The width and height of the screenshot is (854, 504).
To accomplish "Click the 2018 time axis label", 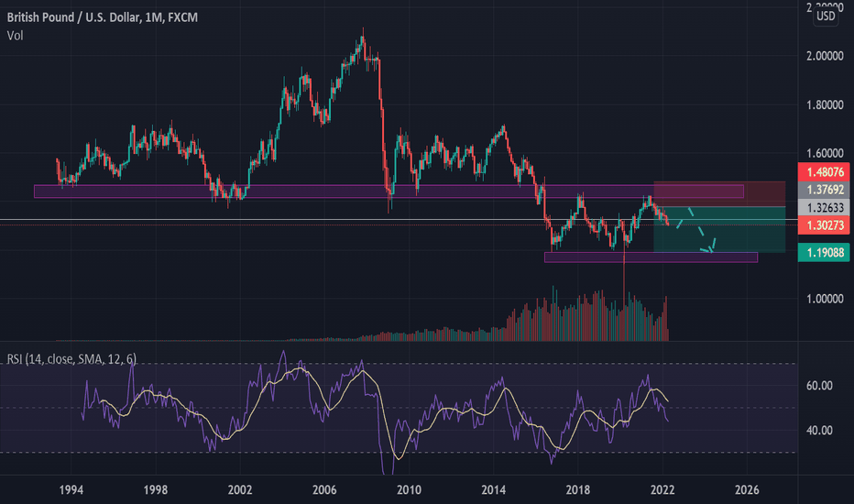I will pos(578,490).
